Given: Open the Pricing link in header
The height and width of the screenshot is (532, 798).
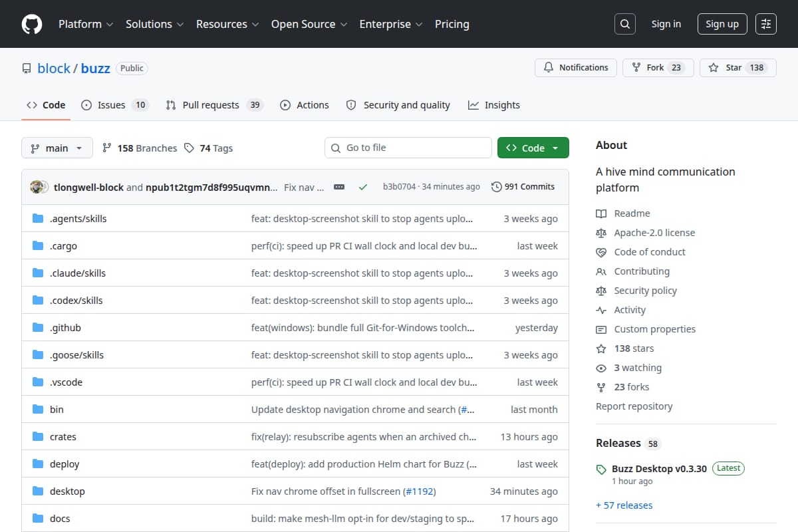Looking at the screenshot, I should tap(452, 24).
